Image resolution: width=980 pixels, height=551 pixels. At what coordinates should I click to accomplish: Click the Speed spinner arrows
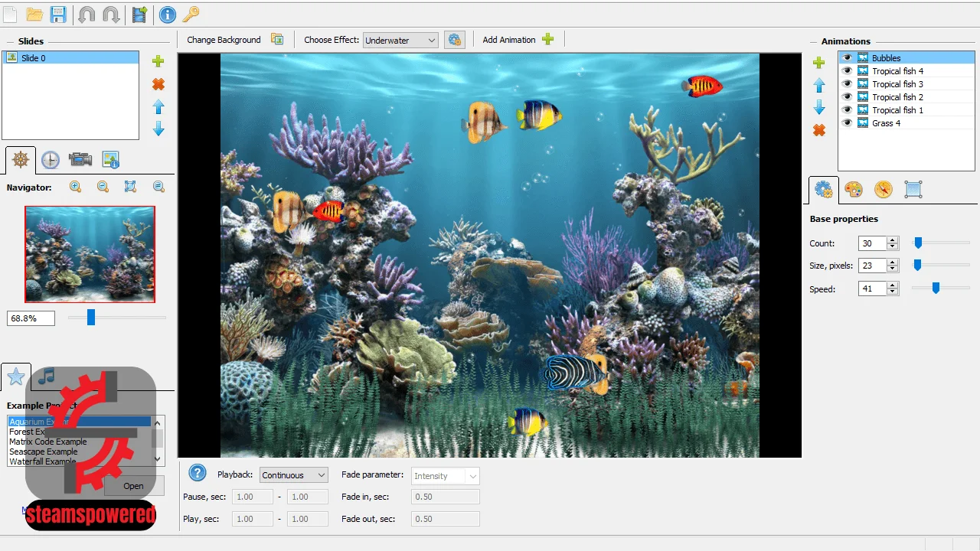coord(892,289)
